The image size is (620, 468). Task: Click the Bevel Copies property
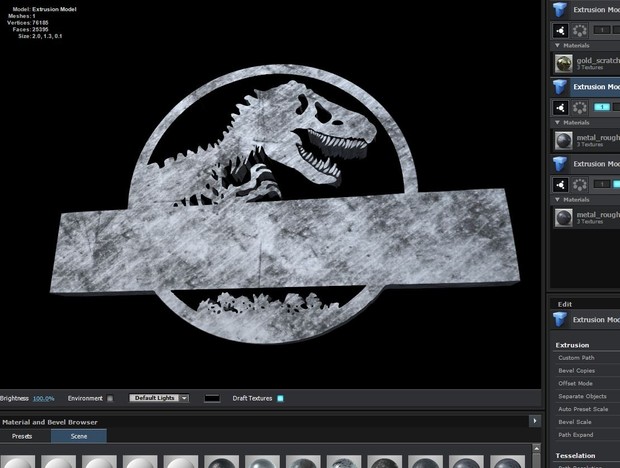[x=577, y=371]
